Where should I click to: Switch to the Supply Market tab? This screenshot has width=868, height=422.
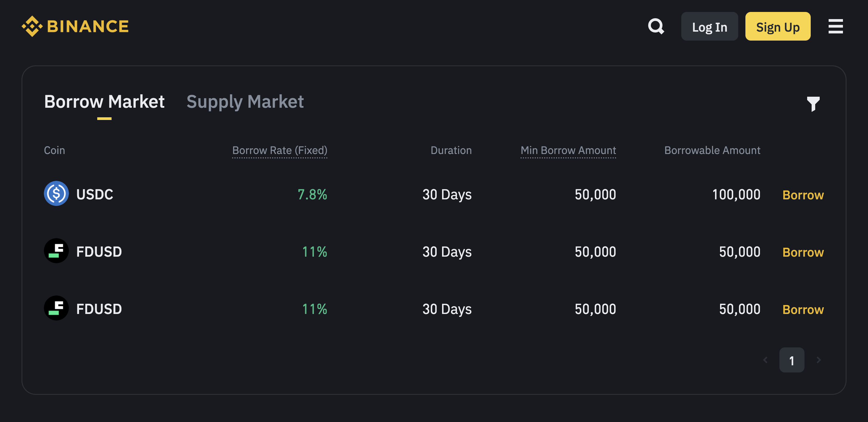[x=245, y=102]
